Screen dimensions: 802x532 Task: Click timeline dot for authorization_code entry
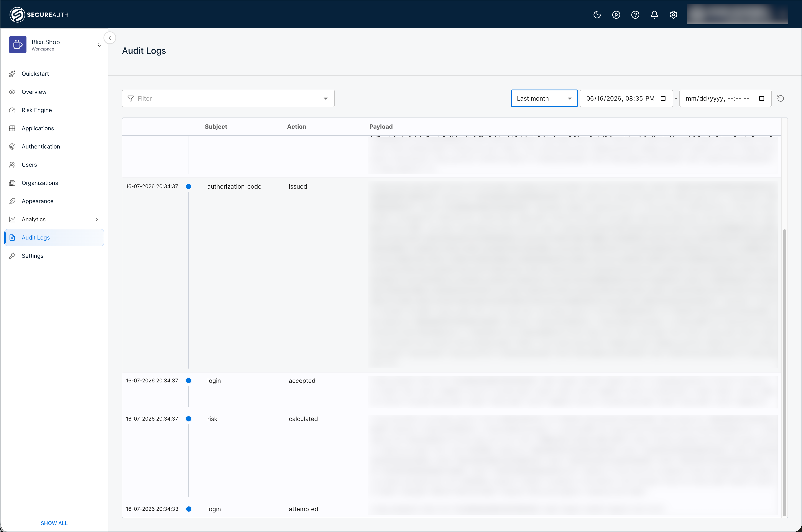(188, 186)
